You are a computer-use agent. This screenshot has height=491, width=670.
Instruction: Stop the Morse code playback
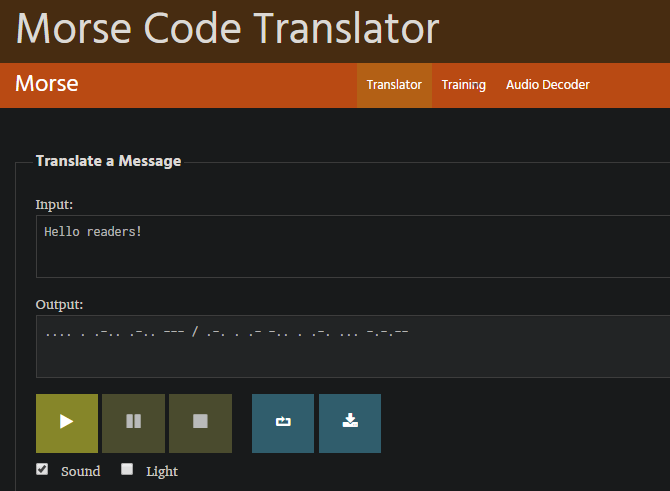tap(200, 423)
